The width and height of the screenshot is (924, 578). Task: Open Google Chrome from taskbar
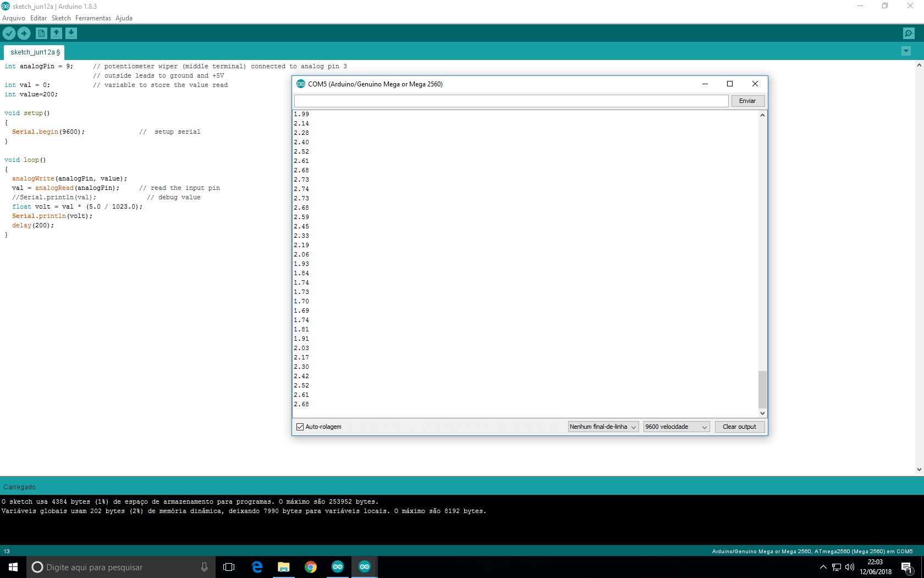coord(311,567)
